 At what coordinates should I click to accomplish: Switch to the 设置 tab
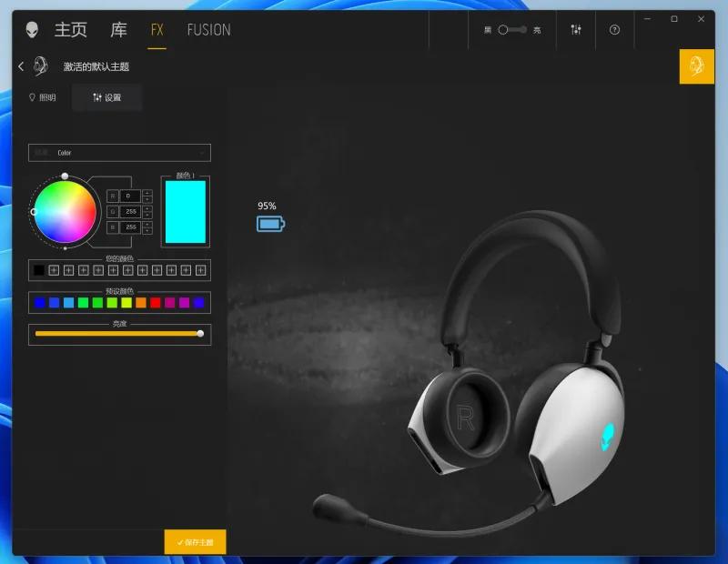pyautogui.click(x=107, y=97)
